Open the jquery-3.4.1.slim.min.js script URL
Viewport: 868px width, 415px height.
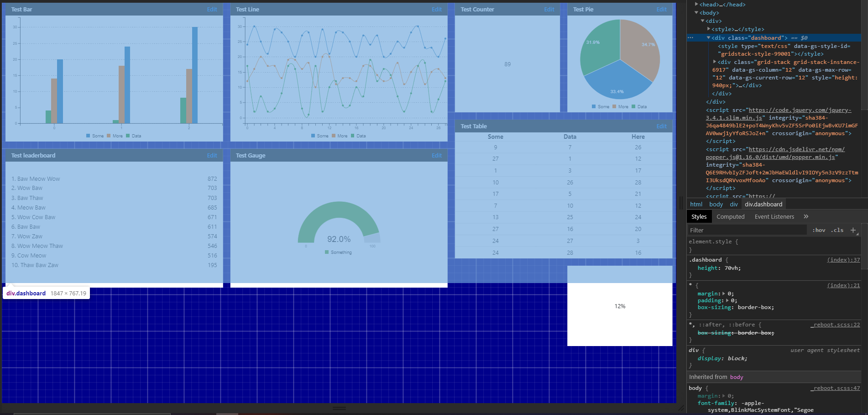click(778, 114)
